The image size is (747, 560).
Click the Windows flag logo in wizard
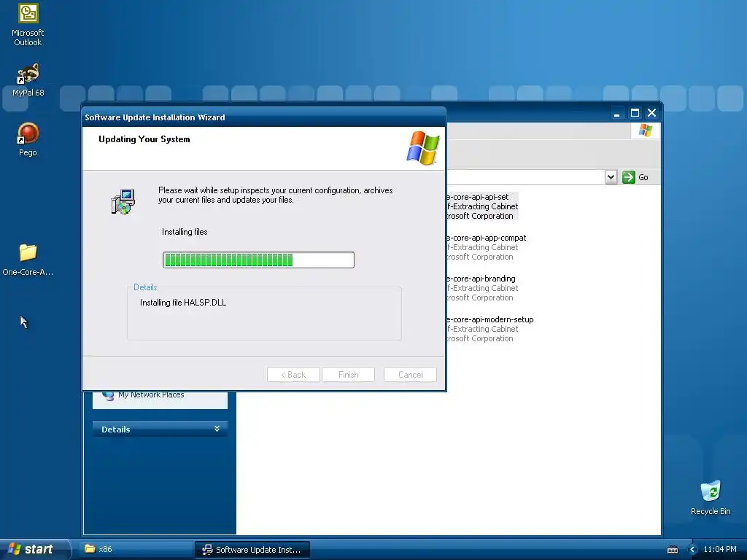(x=422, y=147)
